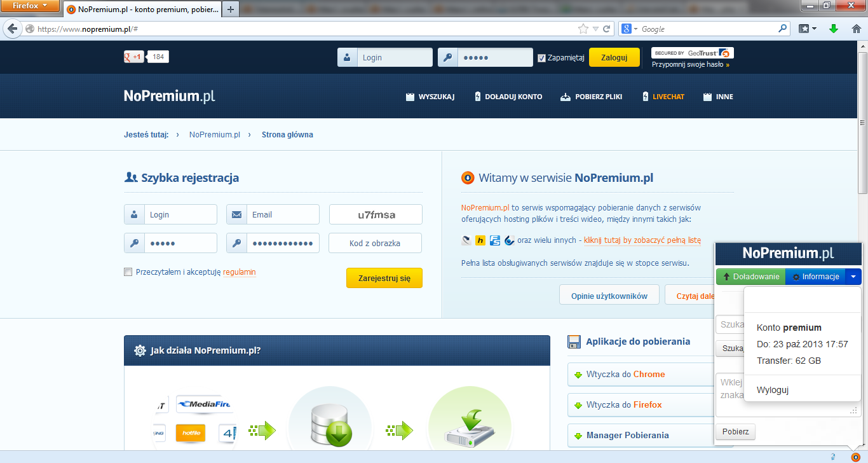Viewport: 868px width, 463px height.
Task: Click the Czytaj dalej button
Action: coord(691,296)
